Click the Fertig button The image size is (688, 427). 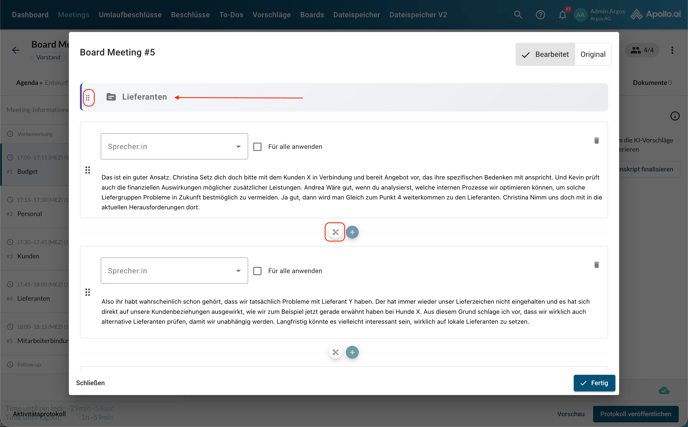[594, 383]
